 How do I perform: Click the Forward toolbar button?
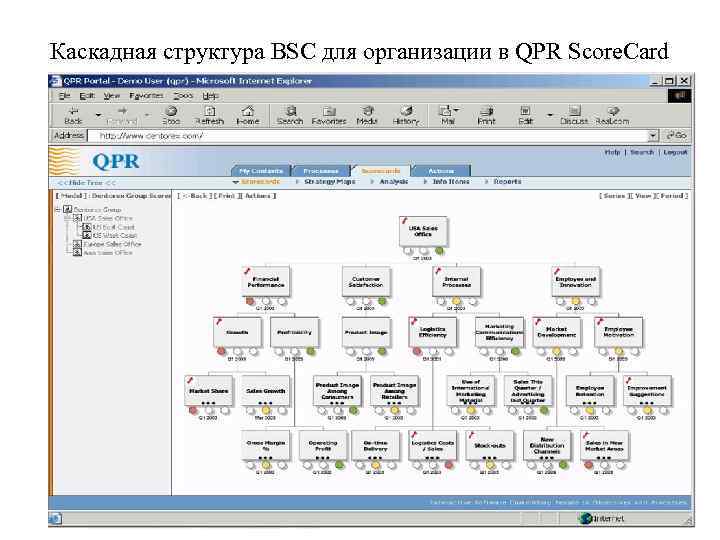[122, 116]
